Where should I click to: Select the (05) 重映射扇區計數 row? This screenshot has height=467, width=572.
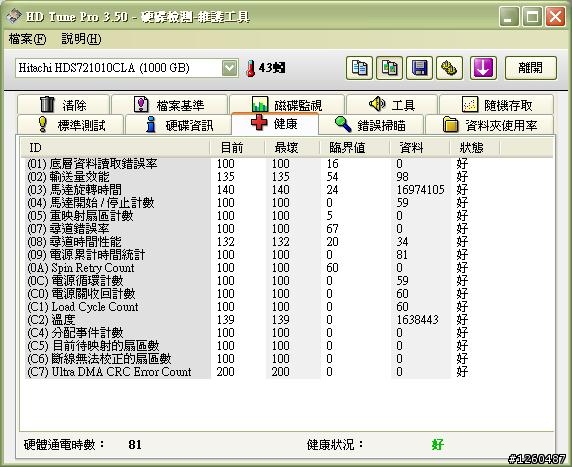pyautogui.click(x=248, y=216)
